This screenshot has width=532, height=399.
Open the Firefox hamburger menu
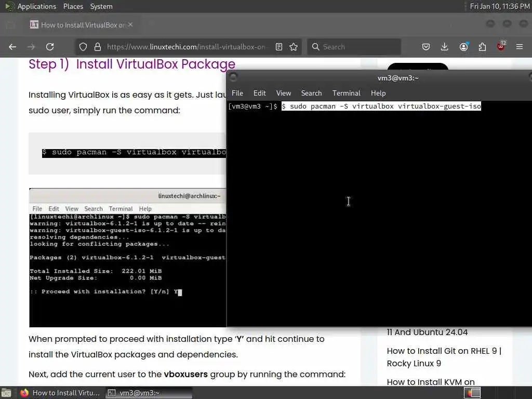click(x=520, y=47)
